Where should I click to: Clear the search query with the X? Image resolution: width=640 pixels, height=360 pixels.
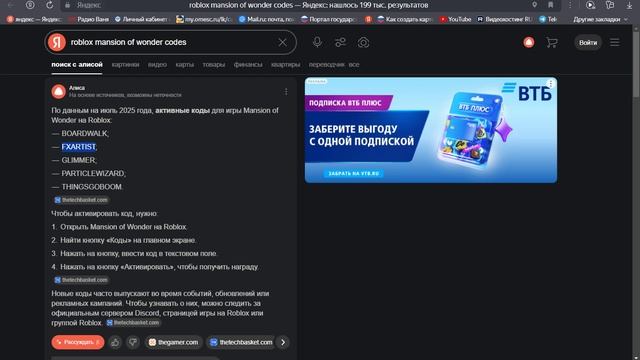pos(282,42)
